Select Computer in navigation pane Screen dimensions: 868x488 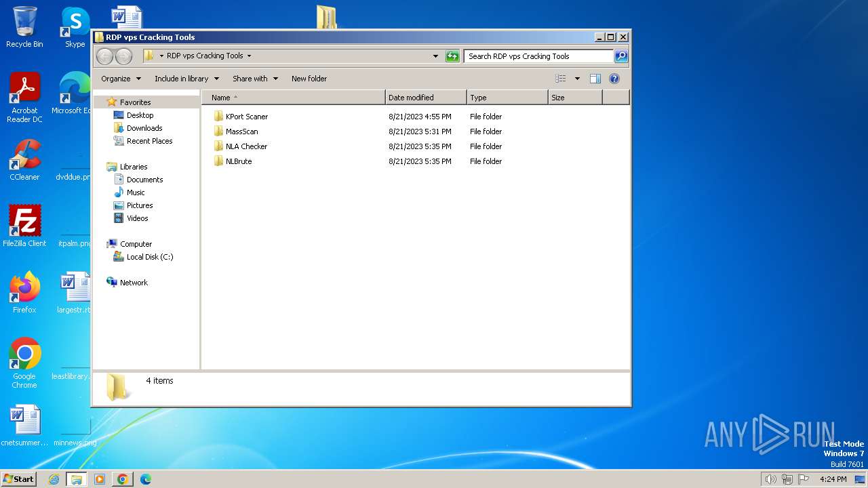[x=136, y=244]
